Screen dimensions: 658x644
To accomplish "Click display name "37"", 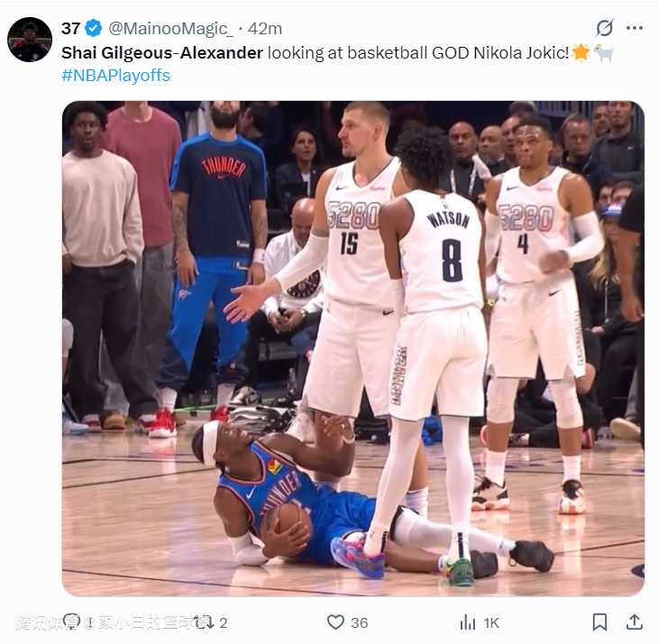I will tap(70, 29).
